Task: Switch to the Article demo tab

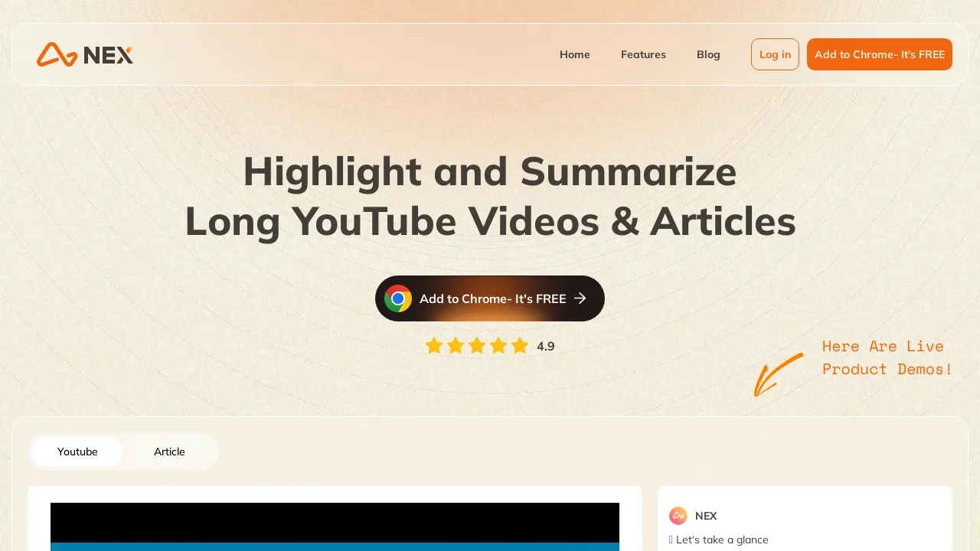Action: [x=169, y=452]
